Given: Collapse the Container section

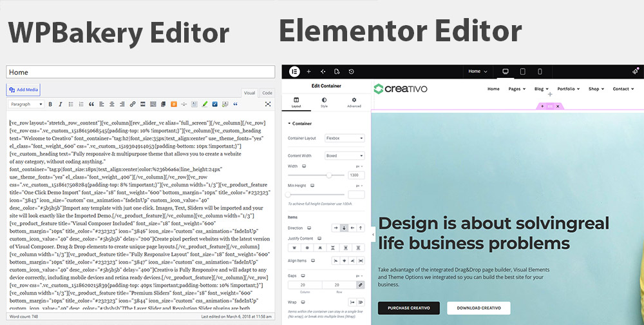Looking at the screenshot, I should click(300, 123).
